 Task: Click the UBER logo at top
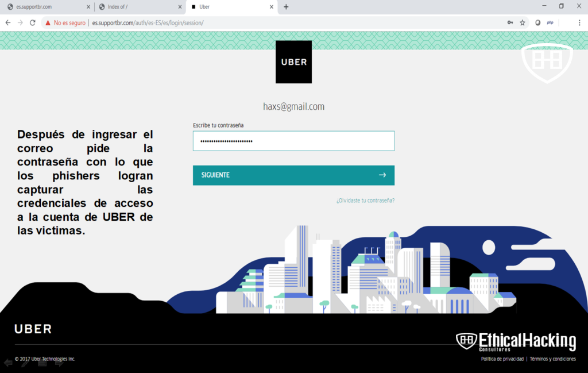point(293,62)
